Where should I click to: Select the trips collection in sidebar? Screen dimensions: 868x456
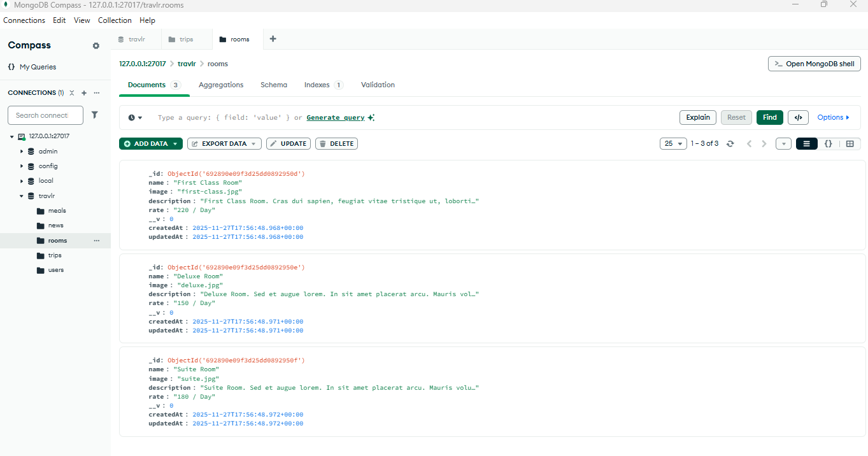tap(55, 255)
